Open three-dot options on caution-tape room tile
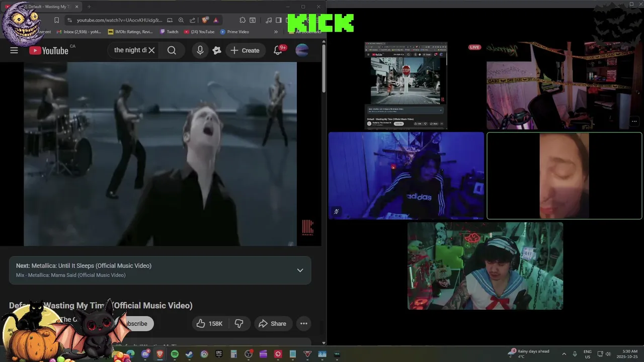Viewport: 644px width, 362px height. tap(634, 121)
